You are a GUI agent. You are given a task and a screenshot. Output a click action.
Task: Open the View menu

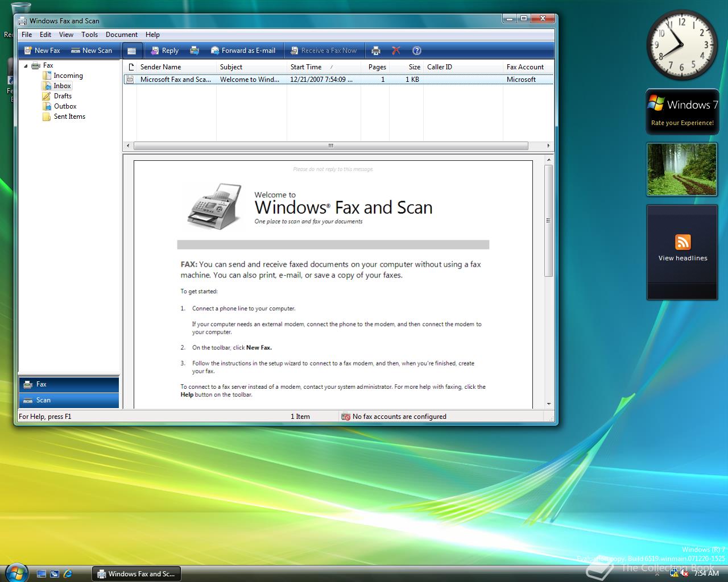point(66,35)
